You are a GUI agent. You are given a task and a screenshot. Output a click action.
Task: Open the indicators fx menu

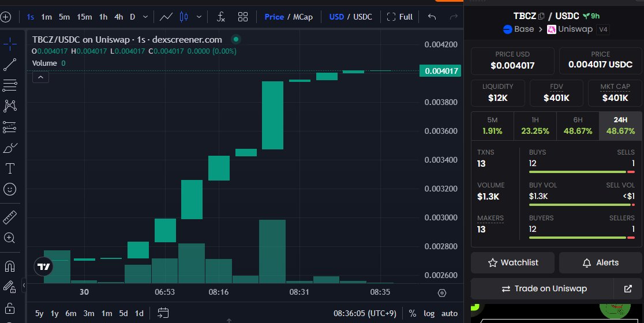click(221, 17)
